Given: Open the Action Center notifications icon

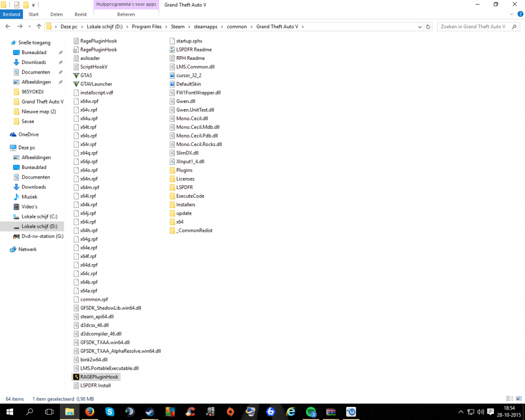Looking at the screenshot, I should click(490, 412).
